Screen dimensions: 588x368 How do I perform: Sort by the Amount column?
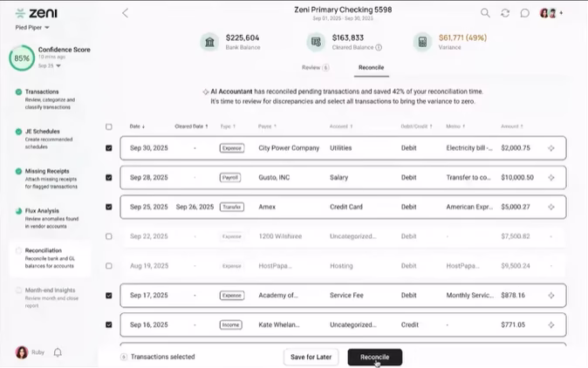511,126
